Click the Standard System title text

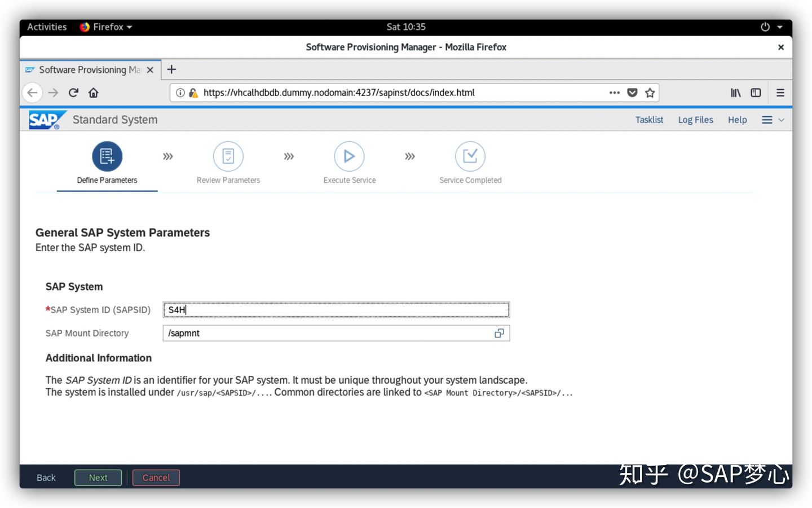(115, 120)
